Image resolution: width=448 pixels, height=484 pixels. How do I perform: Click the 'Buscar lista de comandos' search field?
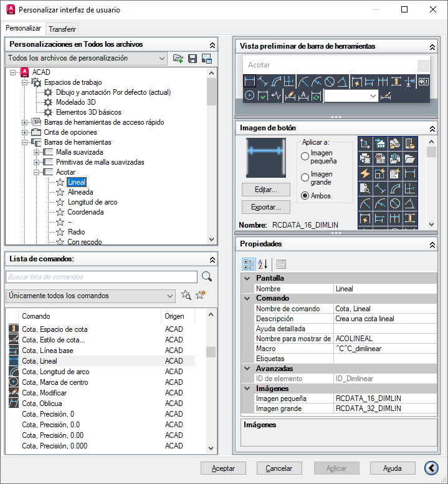click(x=102, y=277)
